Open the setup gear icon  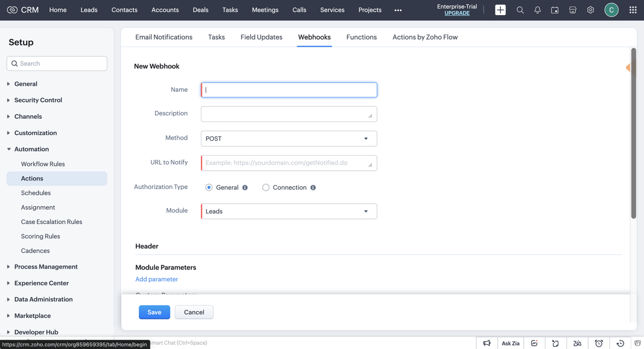(591, 10)
